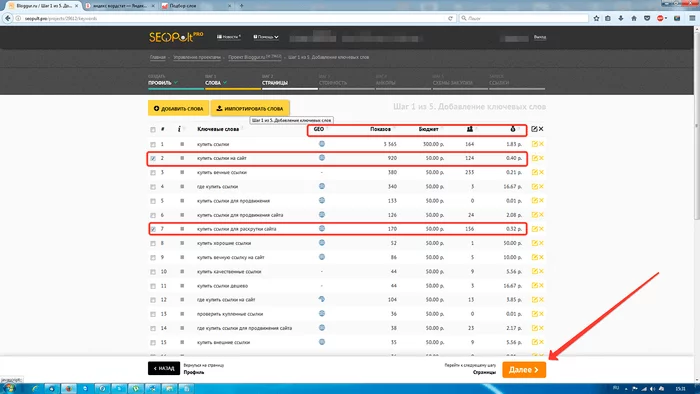This screenshot has height=394, width=700.
Task: Click the ДОБАВИТЬ СЛОВА button
Action: [178, 108]
